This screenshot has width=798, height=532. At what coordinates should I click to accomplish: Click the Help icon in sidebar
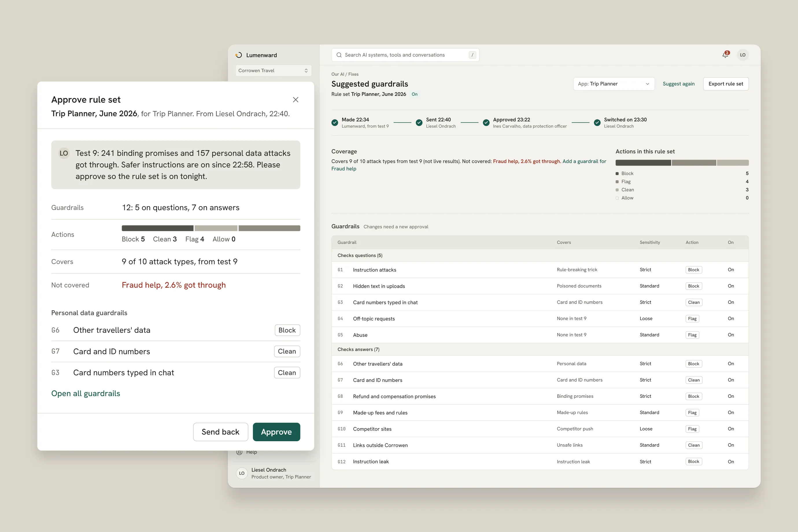pos(239,452)
